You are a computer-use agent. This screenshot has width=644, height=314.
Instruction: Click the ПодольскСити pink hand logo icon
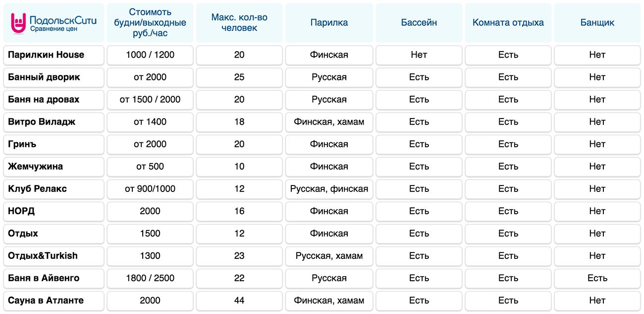[19, 24]
